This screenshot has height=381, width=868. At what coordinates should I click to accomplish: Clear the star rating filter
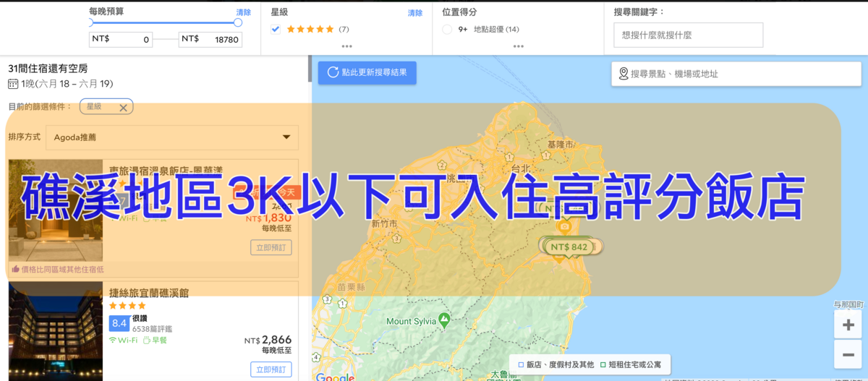pyautogui.click(x=414, y=13)
